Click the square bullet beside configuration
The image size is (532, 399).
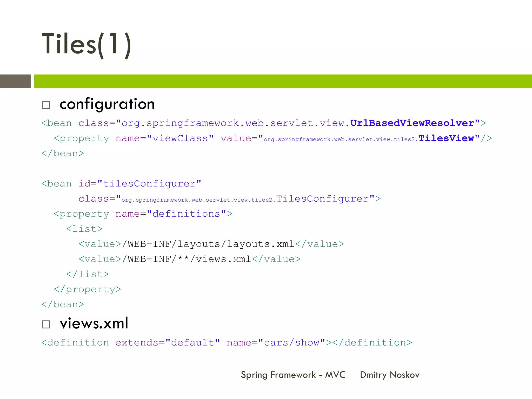pyautogui.click(x=46, y=105)
